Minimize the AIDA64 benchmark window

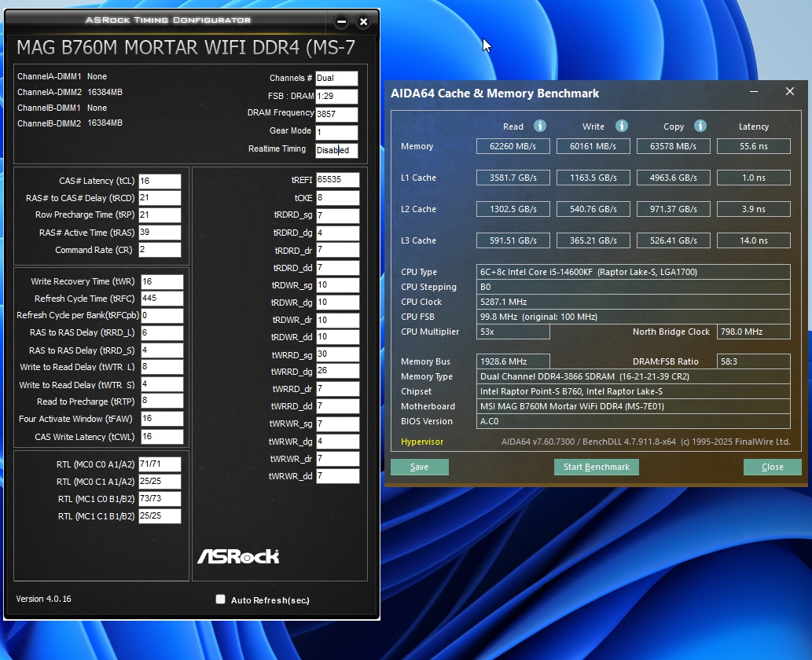pyautogui.click(x=754, y=92)
